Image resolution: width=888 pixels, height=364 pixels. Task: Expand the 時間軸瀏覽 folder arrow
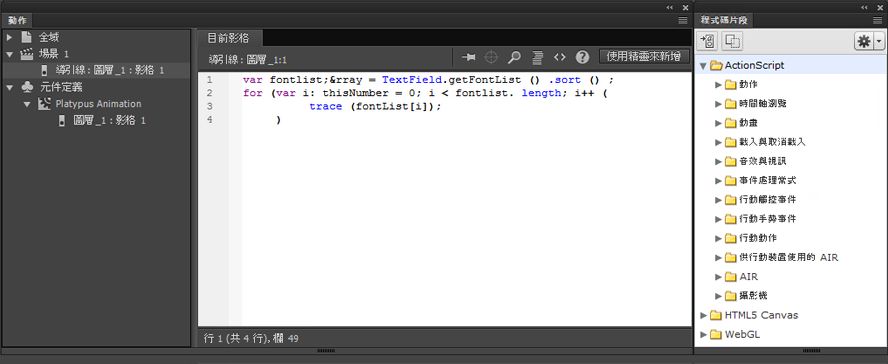coord(719,104)
